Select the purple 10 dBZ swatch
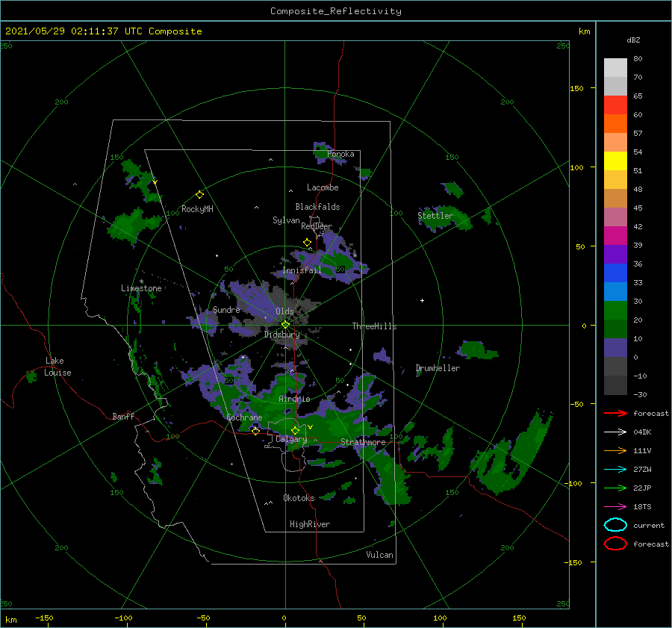This screenshot has height=628, width=672. [615, 347]
